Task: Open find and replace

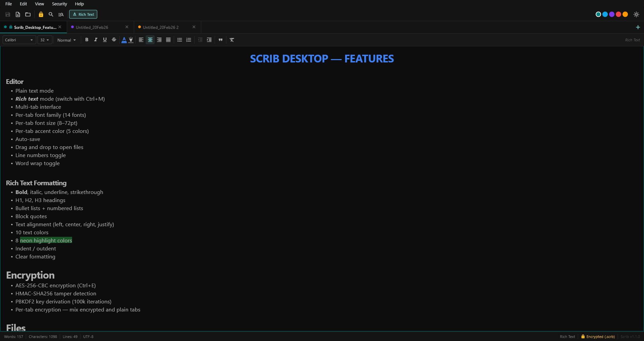Action: tap(61, 14)
